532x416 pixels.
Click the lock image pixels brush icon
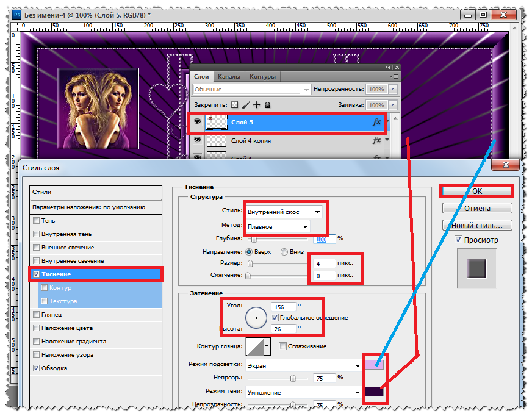point(246,105)
